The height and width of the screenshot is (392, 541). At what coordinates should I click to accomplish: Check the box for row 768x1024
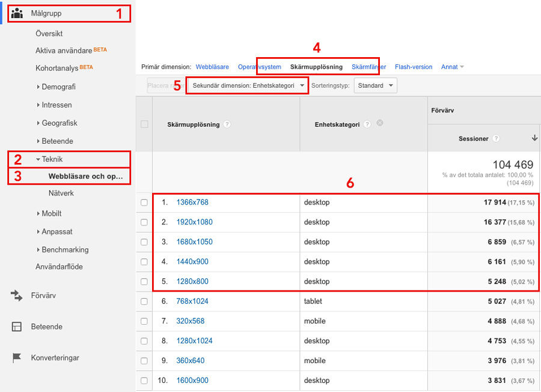point(144,302)
